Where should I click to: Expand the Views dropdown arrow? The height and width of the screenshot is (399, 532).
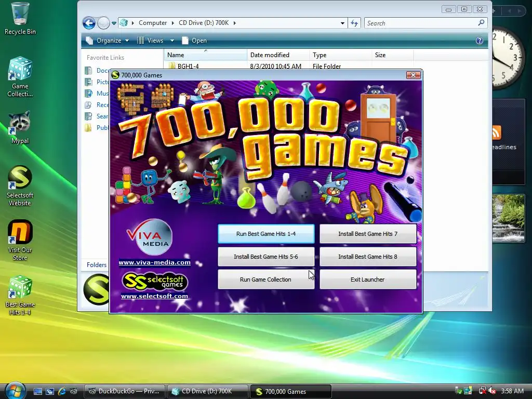(172, 41)
